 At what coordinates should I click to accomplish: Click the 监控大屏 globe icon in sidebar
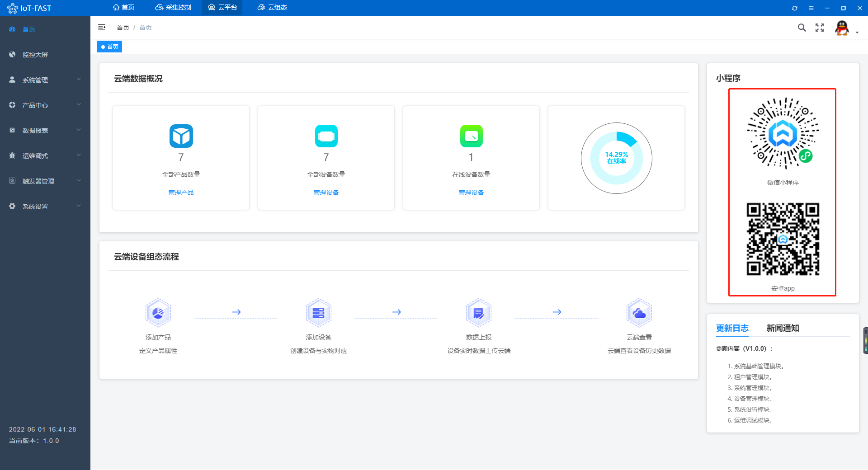pyautogui.click(x=12, y=54)
